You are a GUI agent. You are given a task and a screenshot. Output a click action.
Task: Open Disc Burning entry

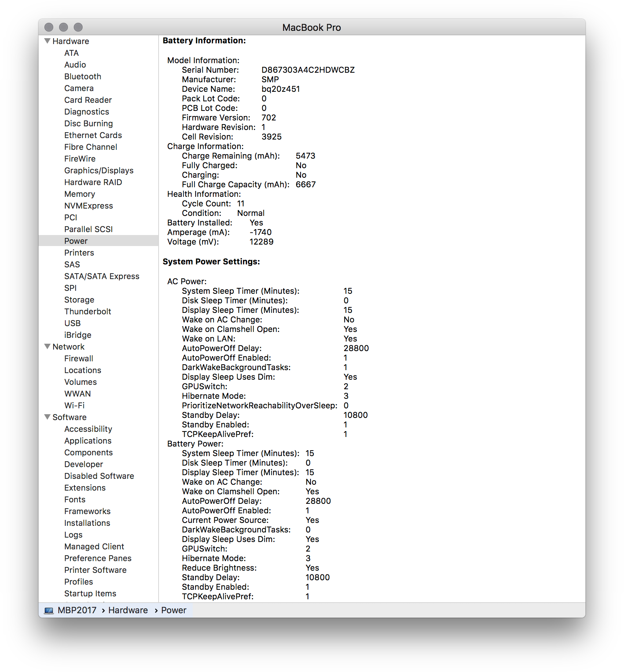tap(88, 123)
